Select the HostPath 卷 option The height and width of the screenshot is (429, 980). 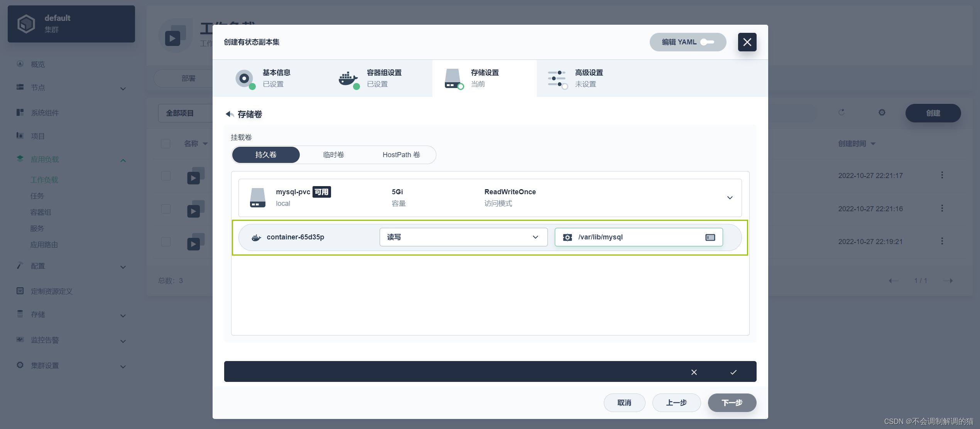click(x=401, y=155)
